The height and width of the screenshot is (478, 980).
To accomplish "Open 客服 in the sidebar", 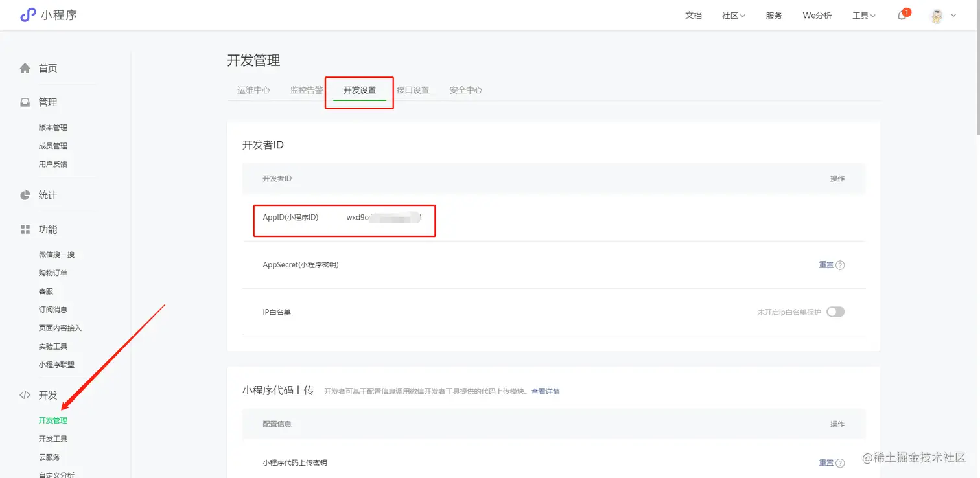I will 46,291.
